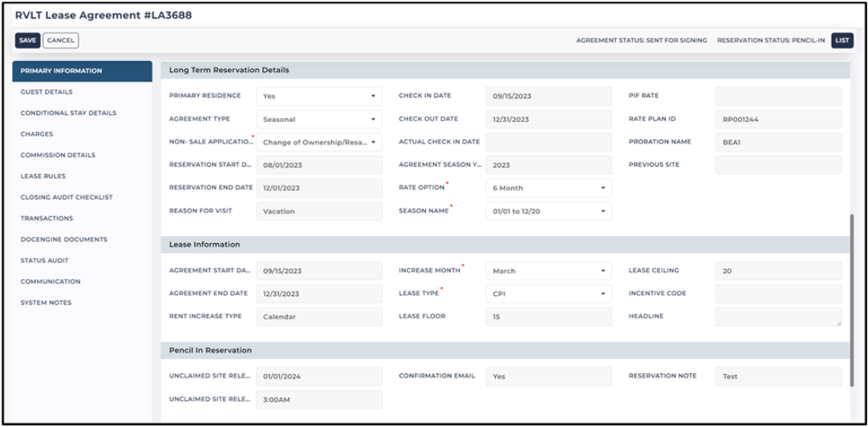Viewport: 868px width, 427px height.
Task: Open System Notes section
Action: (46, 303)
